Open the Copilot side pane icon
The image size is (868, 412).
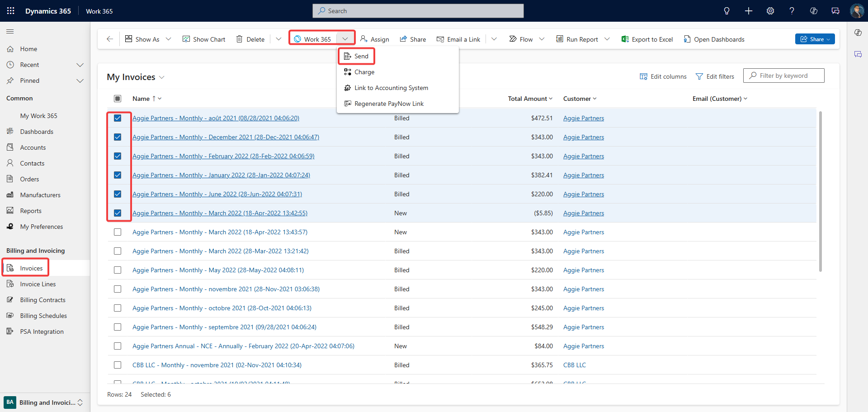point(858,33)
